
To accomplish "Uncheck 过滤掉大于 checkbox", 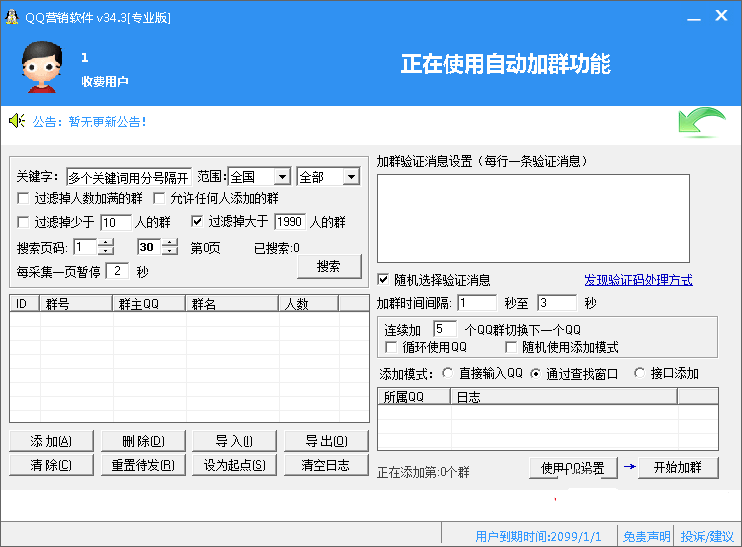I will pos(197,221).
